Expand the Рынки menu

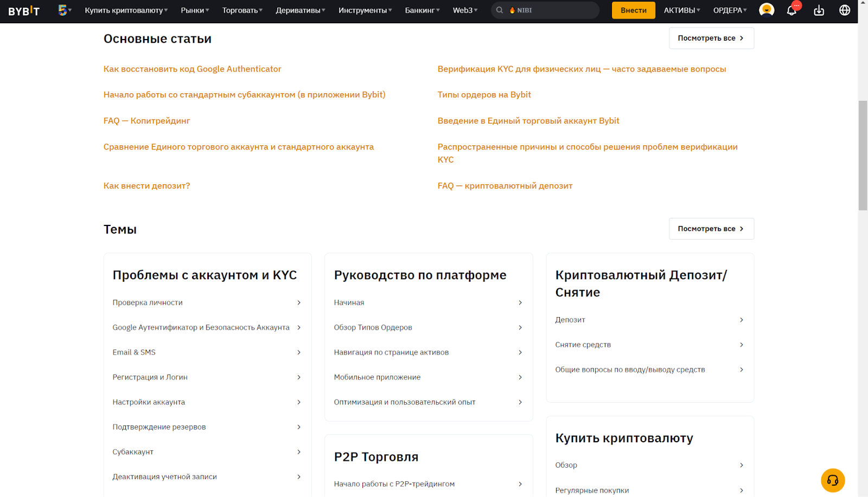(x=195, y=10)
